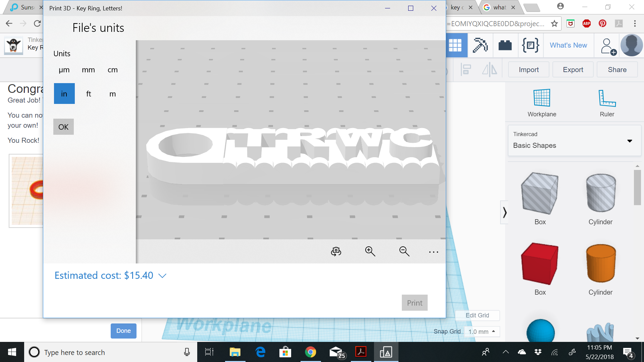The height and width of the screenshot is (362, 644).
Task: Open the Minecraft pickaxe blocks view
Action: (480, 45)
